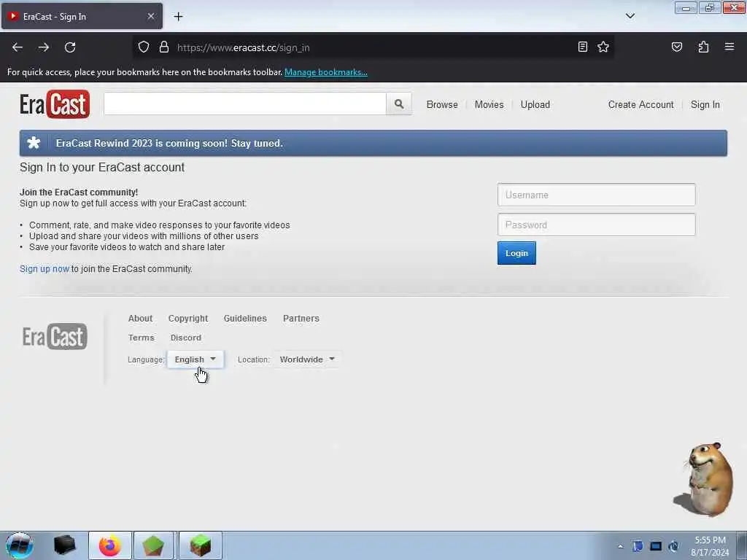The width and height of the screenshot is (747, 560).
Task: Click the Firefox taskbar icon
Action: [x=110, y=545]
